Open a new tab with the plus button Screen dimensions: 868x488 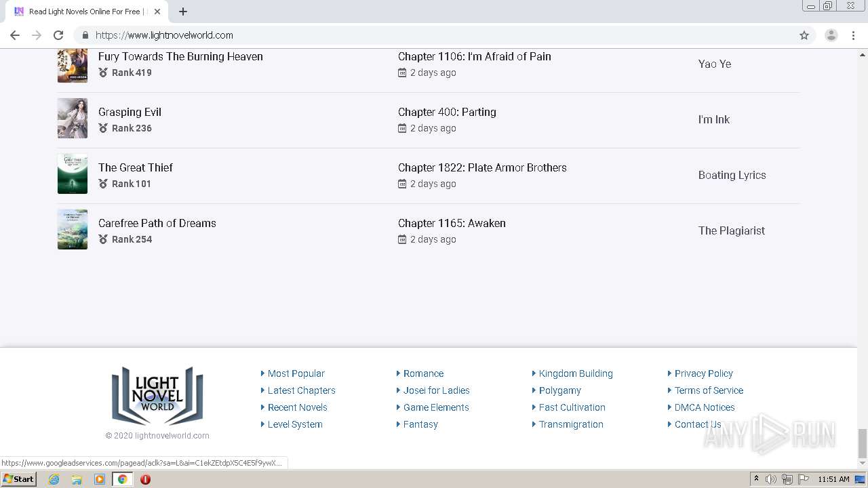point(182,12)
